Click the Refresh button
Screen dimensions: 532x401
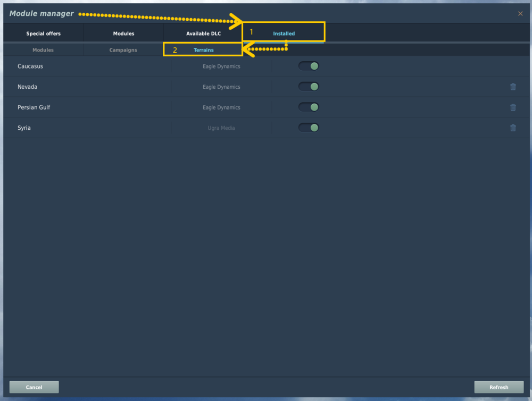click(499, 387)
